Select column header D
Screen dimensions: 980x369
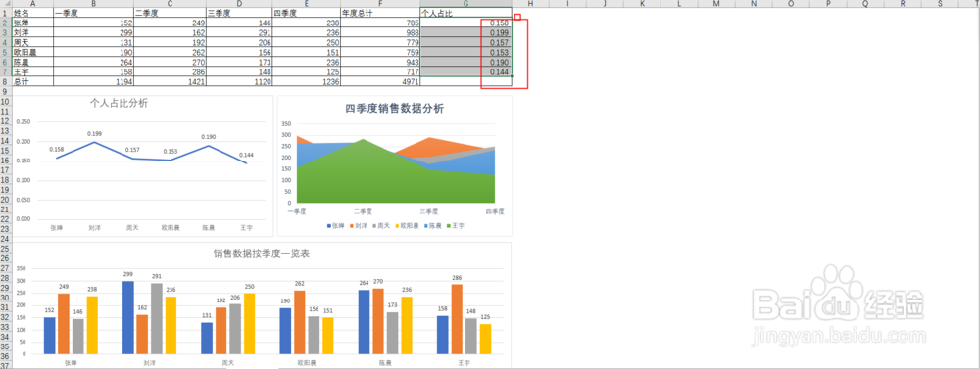point(239,4)
